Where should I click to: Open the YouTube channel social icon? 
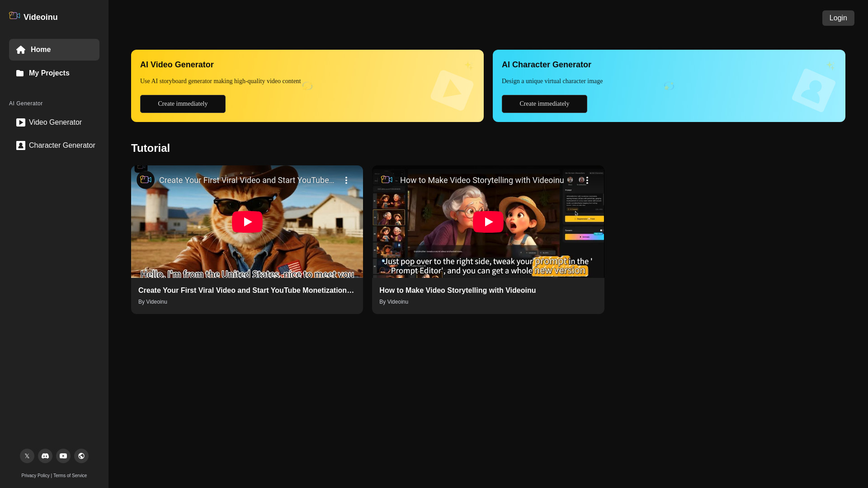(63, 456)
